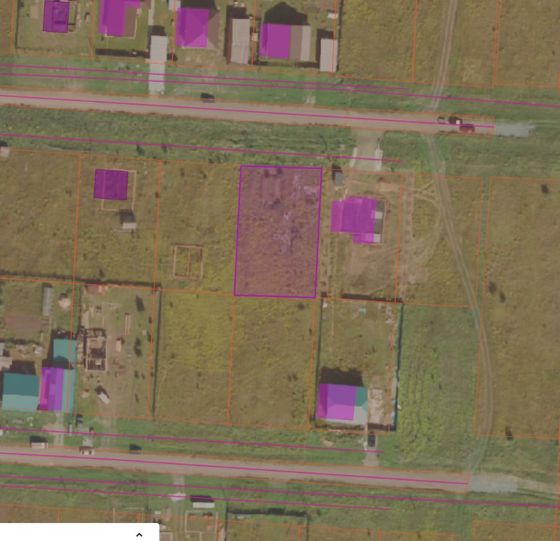The height and width of the screenshot is (541, 560).
Task: Click the red vehicle at the upper road's end
Action: point(467,128)
